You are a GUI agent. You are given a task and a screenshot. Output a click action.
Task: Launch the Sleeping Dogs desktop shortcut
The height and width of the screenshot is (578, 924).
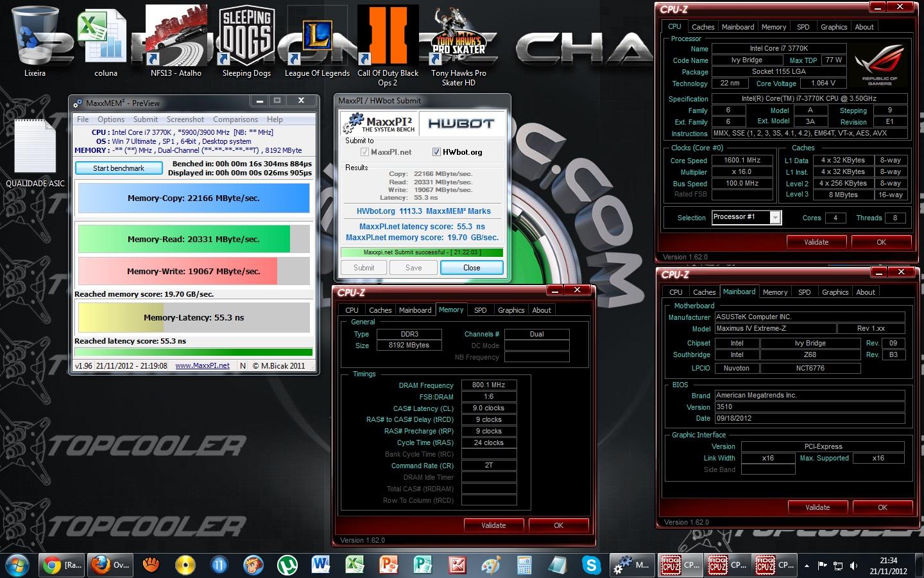(246, 41)
